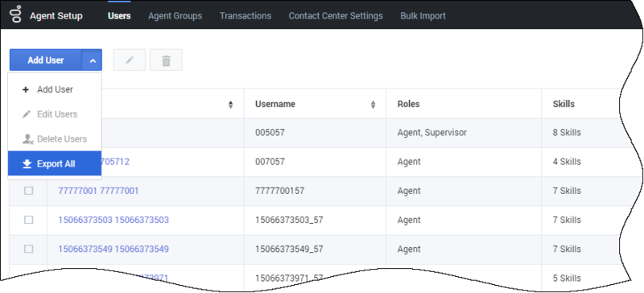Click the person icon beside Delete Users

(27, 139)
